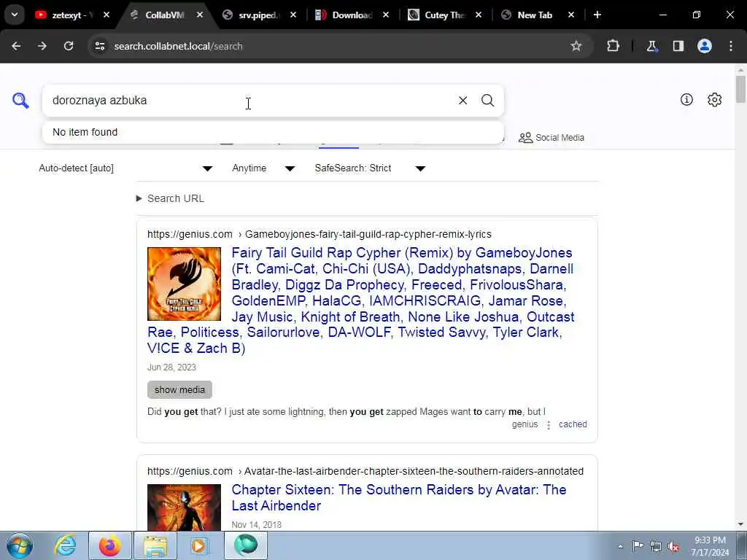Open Fairy Tail Guild Rap Cypher result
Viewport: 747px width, 560px height.
coord(360,300)
